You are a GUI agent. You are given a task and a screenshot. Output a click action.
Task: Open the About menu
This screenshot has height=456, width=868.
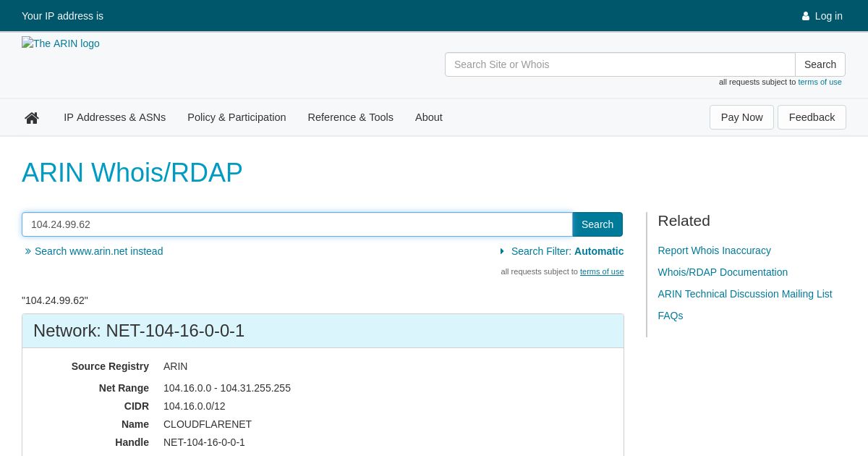[x=429, y=117]
